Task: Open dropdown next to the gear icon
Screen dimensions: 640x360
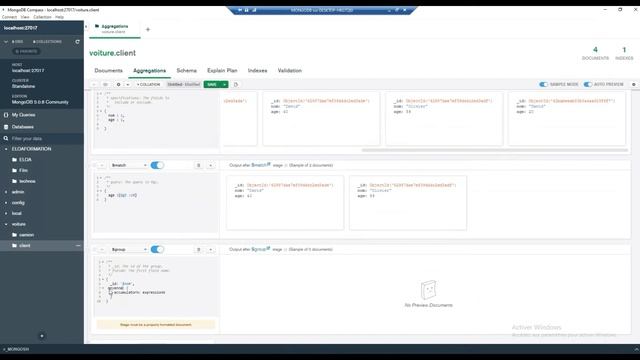Action: coord(127,84)
